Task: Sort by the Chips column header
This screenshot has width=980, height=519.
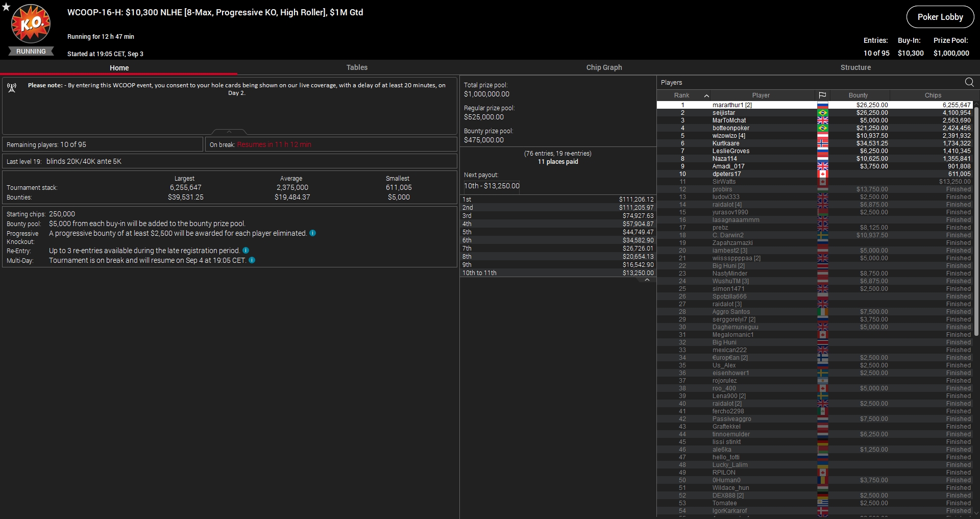Action: [933, 95]
